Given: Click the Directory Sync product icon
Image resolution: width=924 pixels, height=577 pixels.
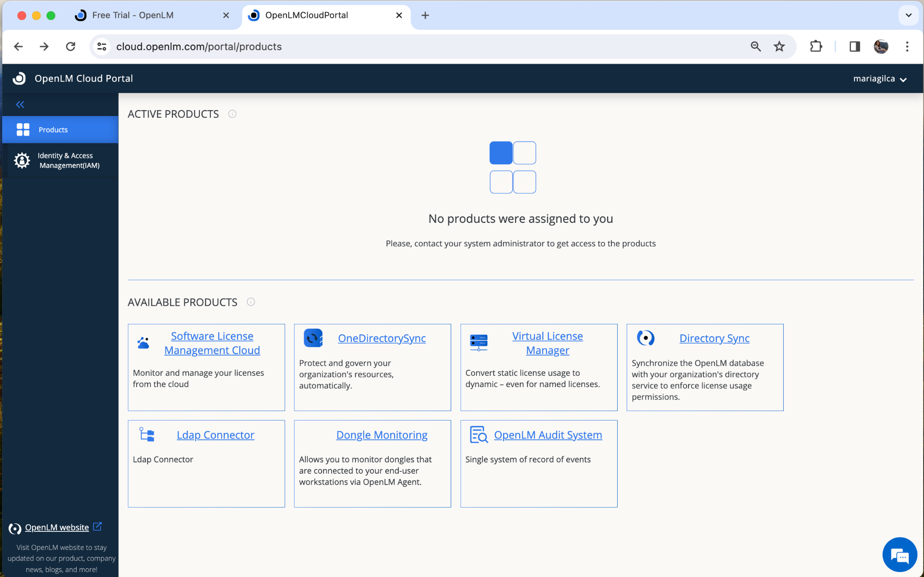Looking at the screenshot, I should [646, 338].
